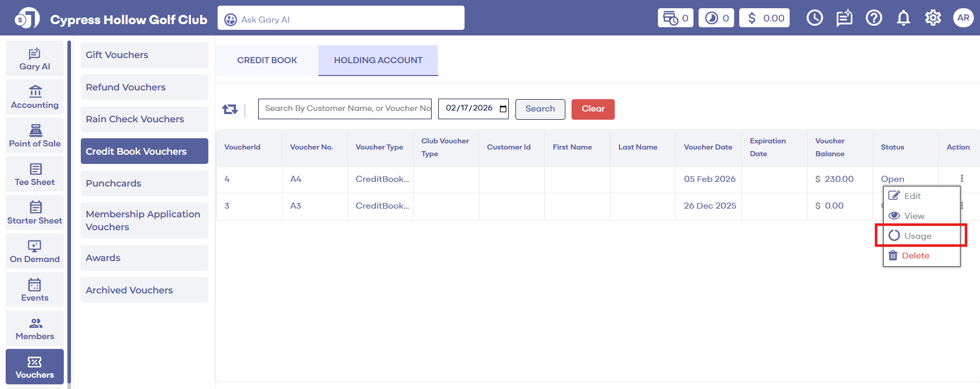
Task: Click the refresh arrows icon beside search
Action: [229, 109]
